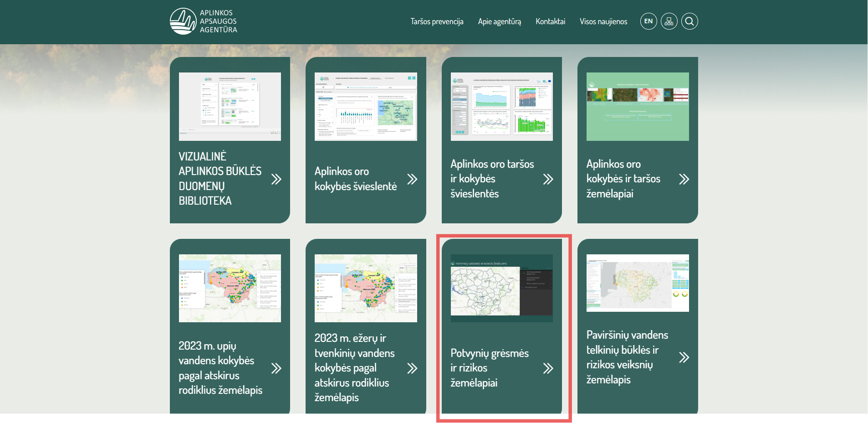Open green thumbnail of oro kokybės ir taršos žemėlapiai

tap(638, 107)
